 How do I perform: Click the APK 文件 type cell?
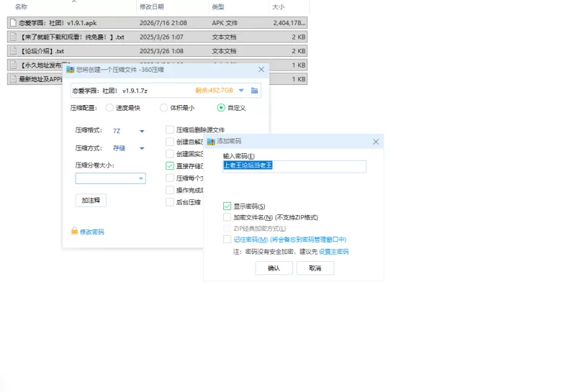tap(225, 23)
